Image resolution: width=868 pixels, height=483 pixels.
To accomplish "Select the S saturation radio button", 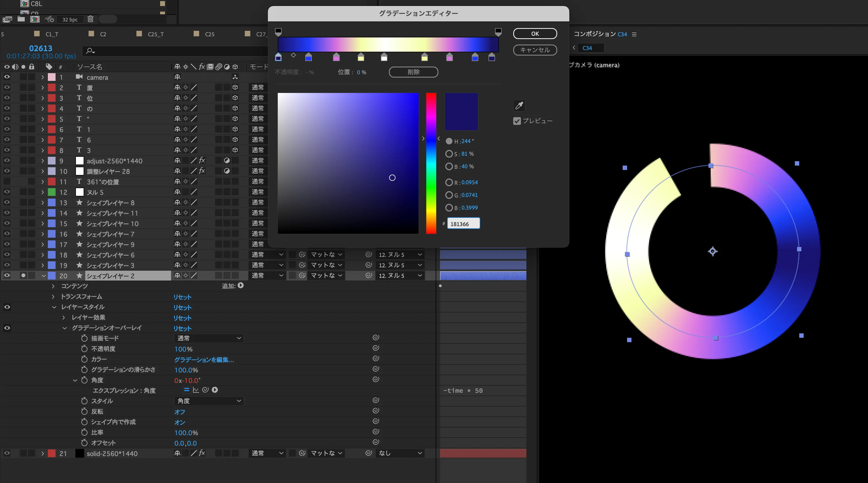I will tap(449, 154).
